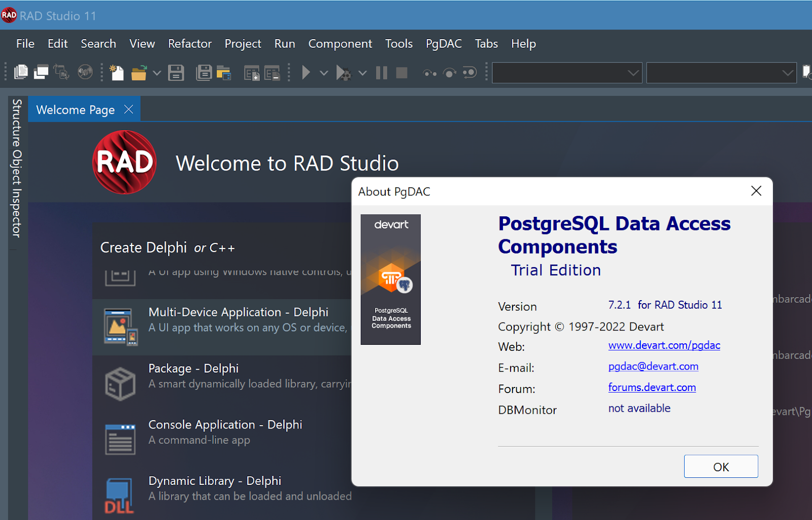Click Remove File from Project icon
Screen dimensions: 812x520
[272, 73]
